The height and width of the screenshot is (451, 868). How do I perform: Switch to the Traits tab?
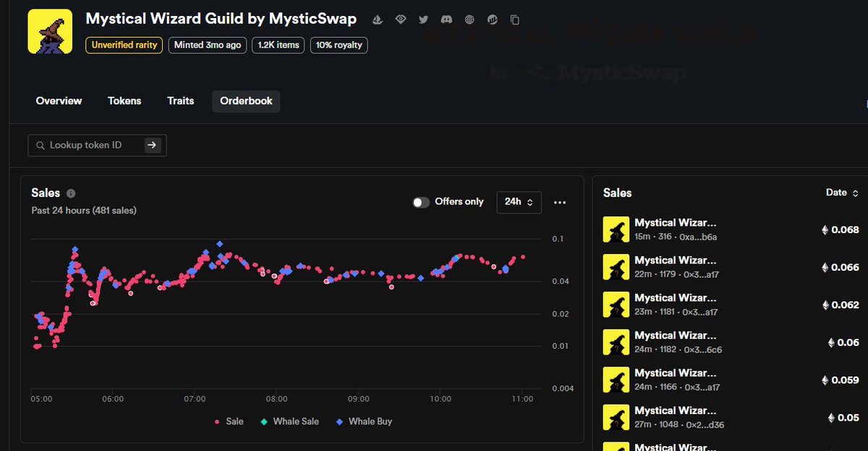[180, 101]
